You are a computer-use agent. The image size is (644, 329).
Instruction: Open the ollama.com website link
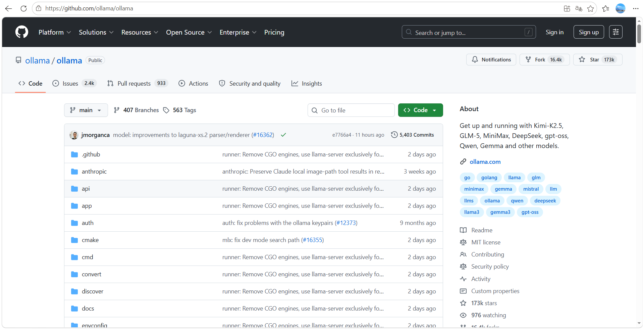tap(485, 162)
